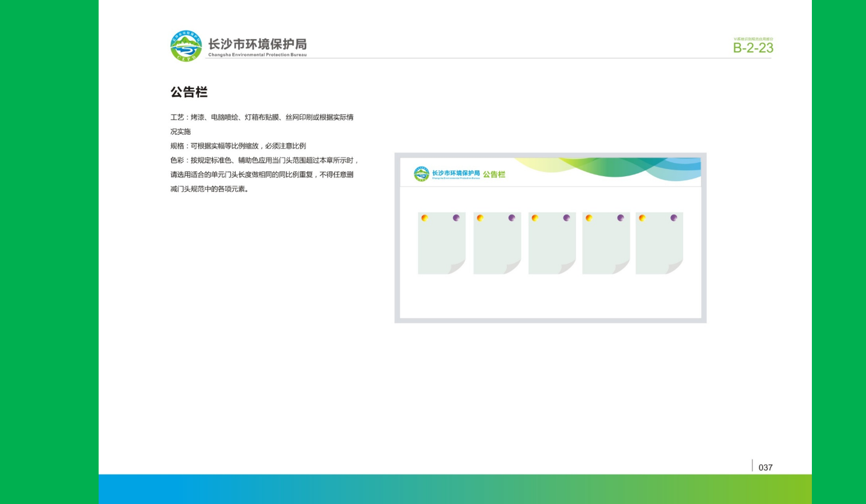
Task: Select the first blank notice sheet
Action: pos(441,244)
